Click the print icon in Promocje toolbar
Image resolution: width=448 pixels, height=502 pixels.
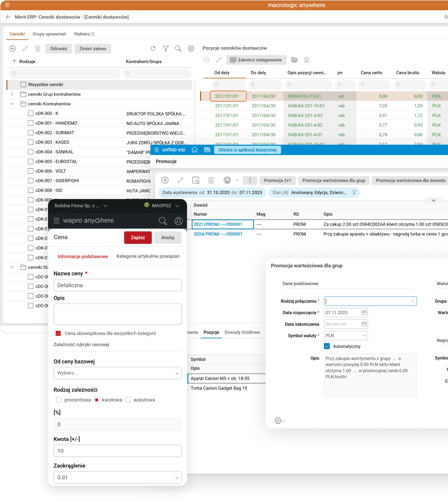coord(227,180)
